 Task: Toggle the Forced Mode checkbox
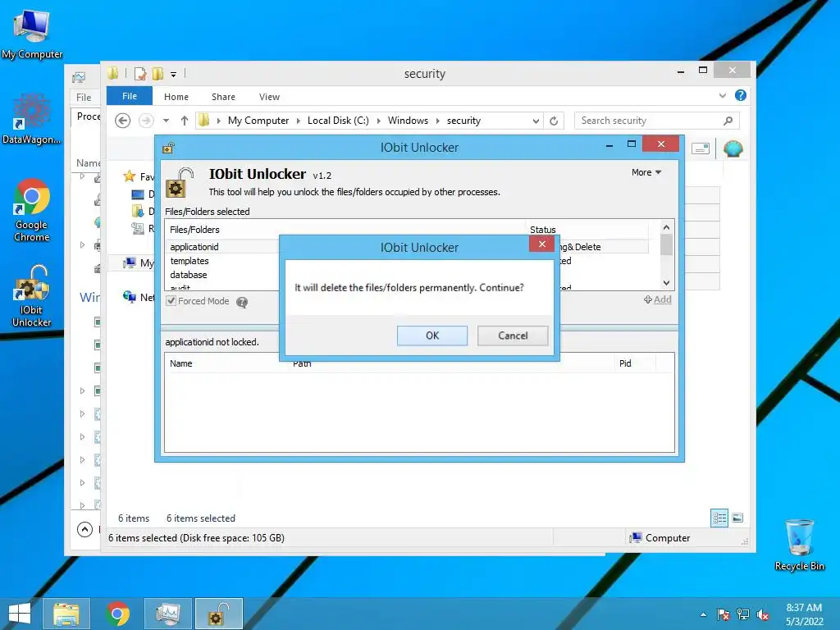171,301
